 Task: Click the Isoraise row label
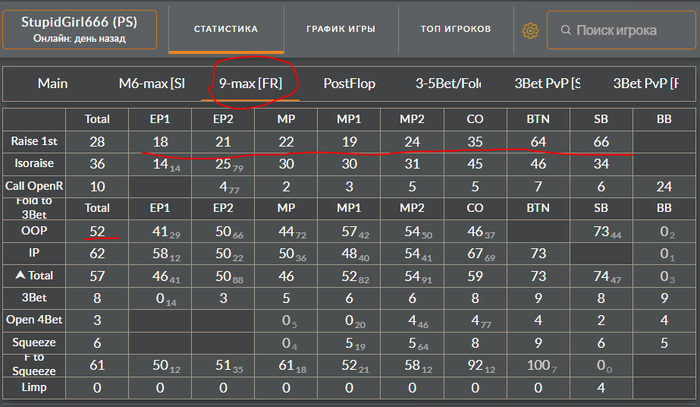[34, 163]
